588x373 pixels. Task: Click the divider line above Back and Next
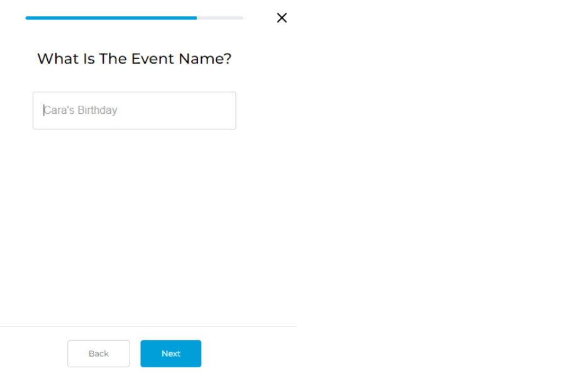148,326
